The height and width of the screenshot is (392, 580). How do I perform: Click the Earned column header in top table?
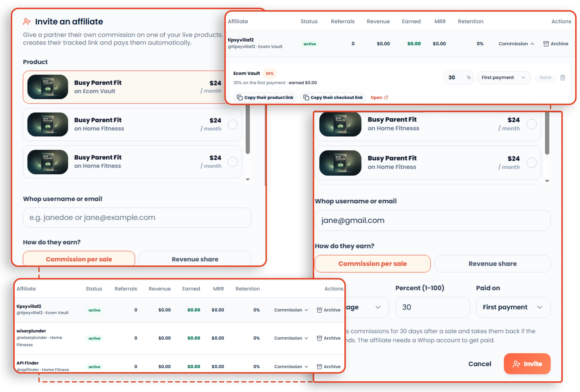tap(411, 21)
